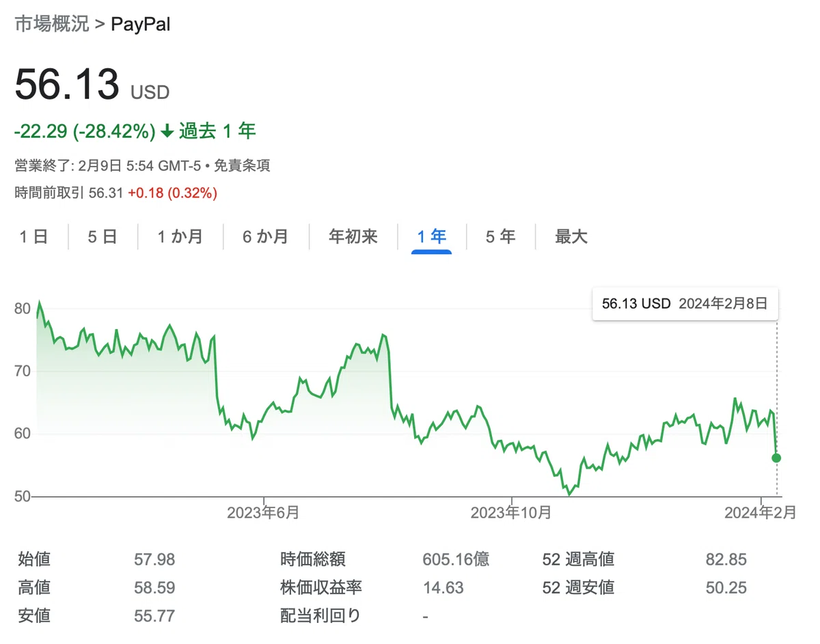Click the 時価総額 label
Image resolution: width=820 pixels, height=644 pixels.
(x=313, y=560)
